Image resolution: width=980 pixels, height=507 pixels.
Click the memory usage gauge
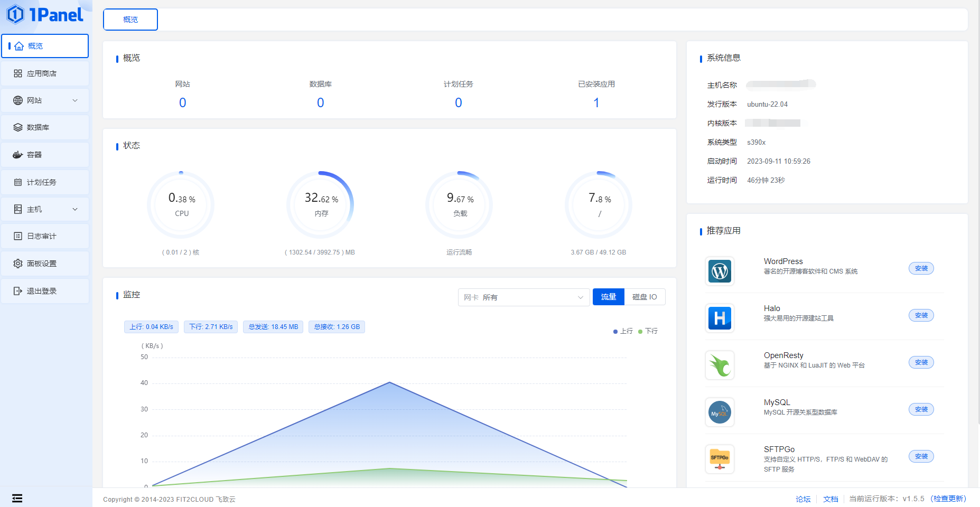pos(321,204)
